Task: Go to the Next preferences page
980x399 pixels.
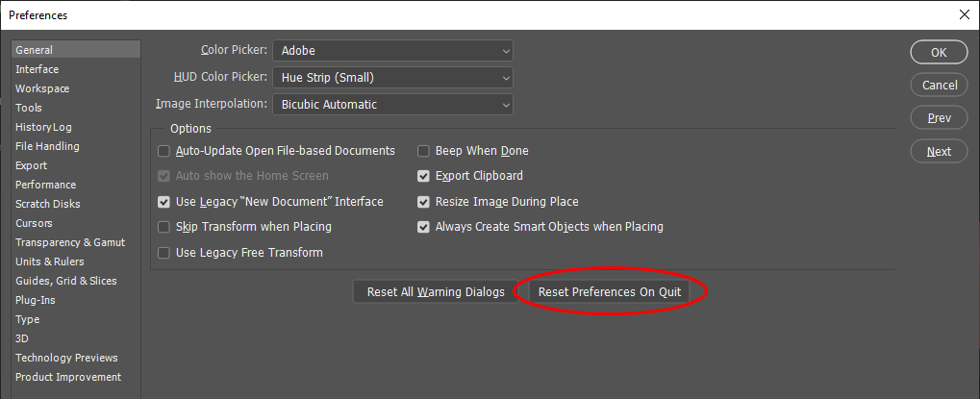Action: pyautogui.click(x=939, y=151)
